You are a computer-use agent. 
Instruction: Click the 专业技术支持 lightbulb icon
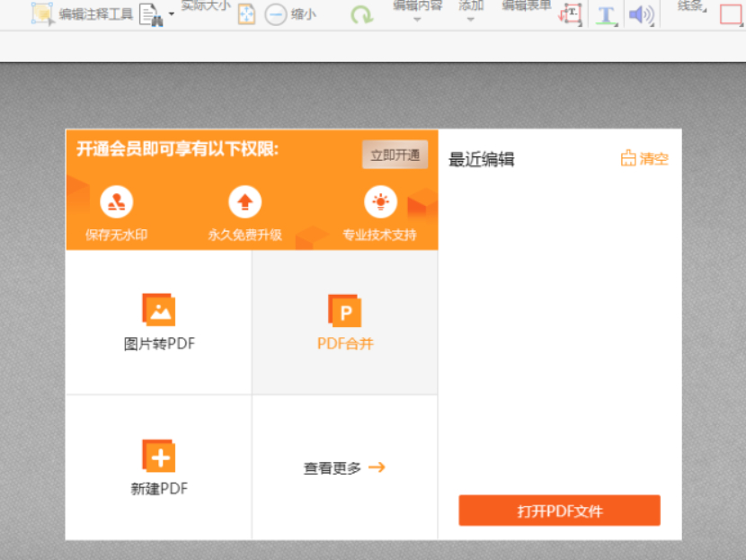tap(380, 202)
